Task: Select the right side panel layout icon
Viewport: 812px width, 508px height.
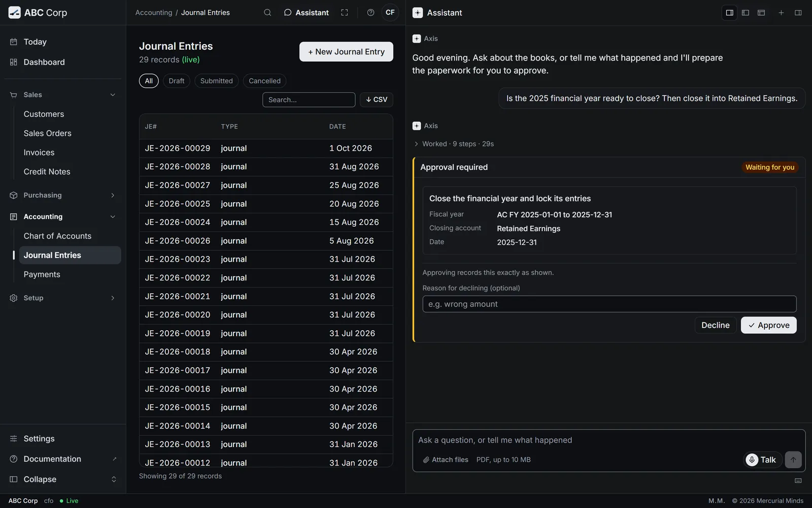Action: [x=730, y=13]
